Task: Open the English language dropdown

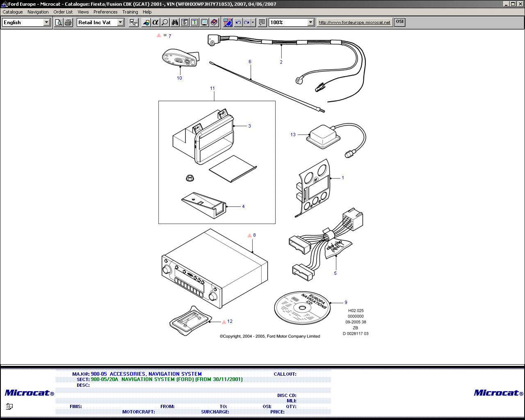Action: tap(46, 23)
